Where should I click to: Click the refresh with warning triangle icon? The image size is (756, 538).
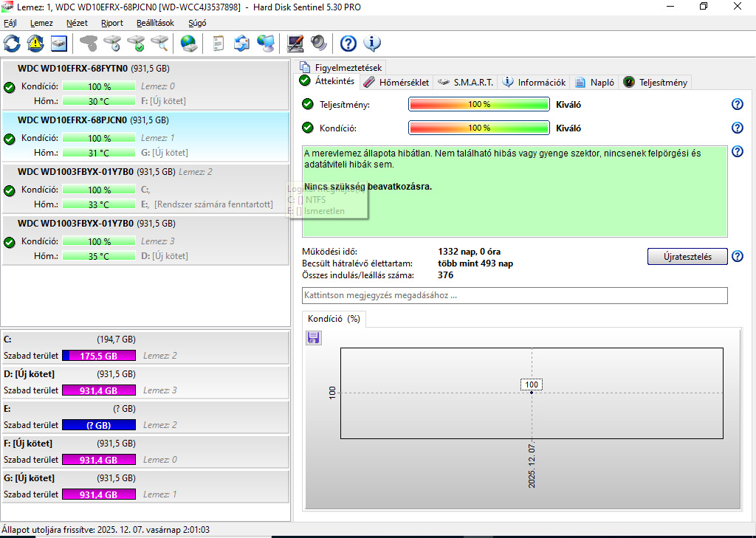coord(35,44)
